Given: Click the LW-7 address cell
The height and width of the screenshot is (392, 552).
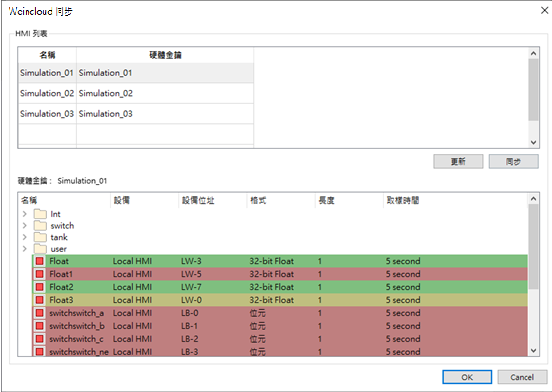Looking at the screenshot, I should 191,287.
